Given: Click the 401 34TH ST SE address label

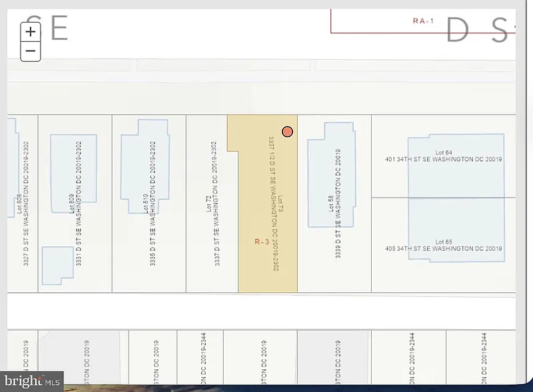Looking at the screenshot, I should [443, 160].
